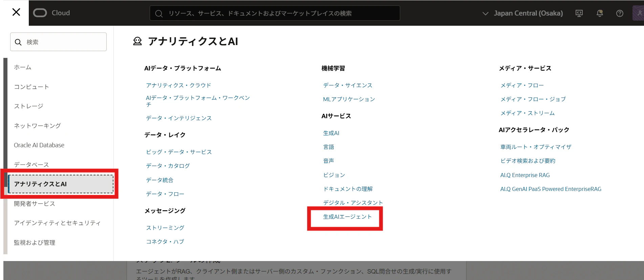Click the AIデータ・プラットフォーム section heading
The image size is (644, 280).
[183, 68]
